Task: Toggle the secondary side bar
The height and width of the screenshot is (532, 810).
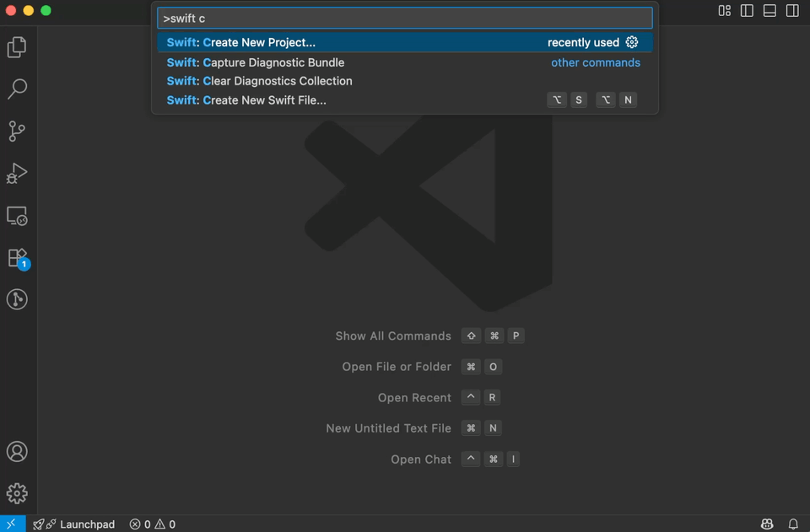Action: coord(792,10)
